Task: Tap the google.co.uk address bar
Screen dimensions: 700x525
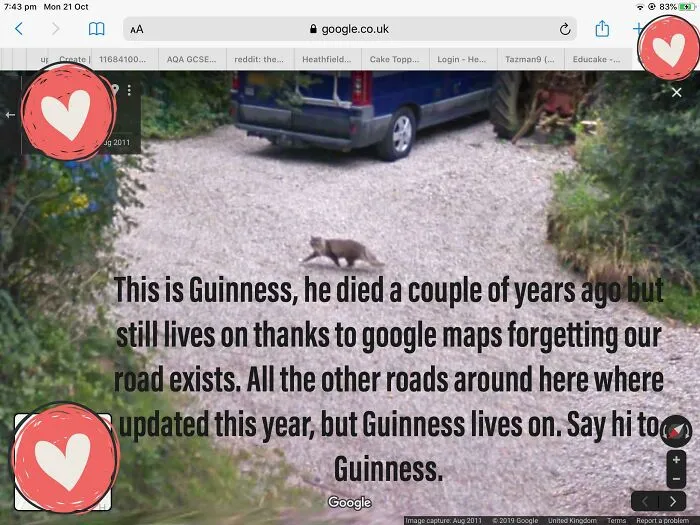Action: point(350,29)
